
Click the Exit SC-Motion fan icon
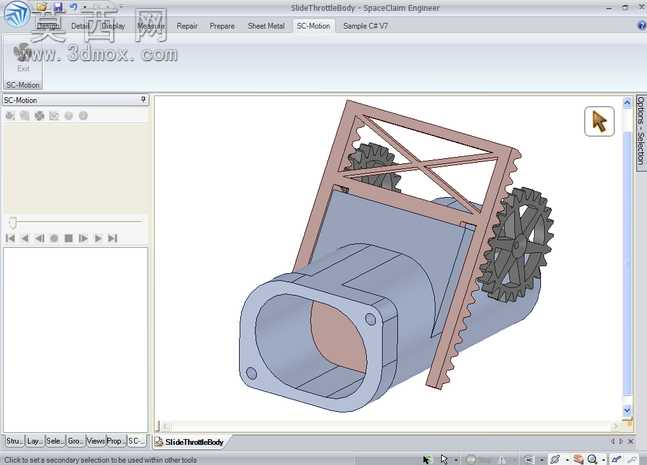point(23,58)
